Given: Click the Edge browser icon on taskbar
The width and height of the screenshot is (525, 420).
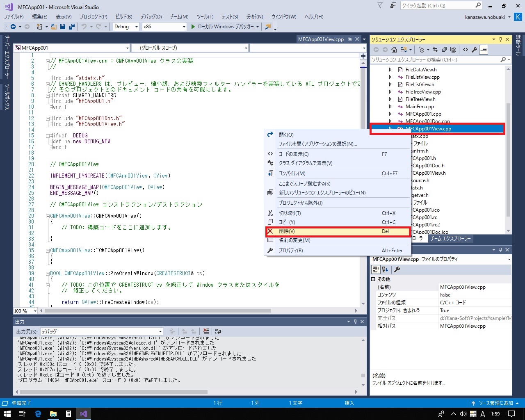Looking at the screenshot, I should [x=38, y=414].
